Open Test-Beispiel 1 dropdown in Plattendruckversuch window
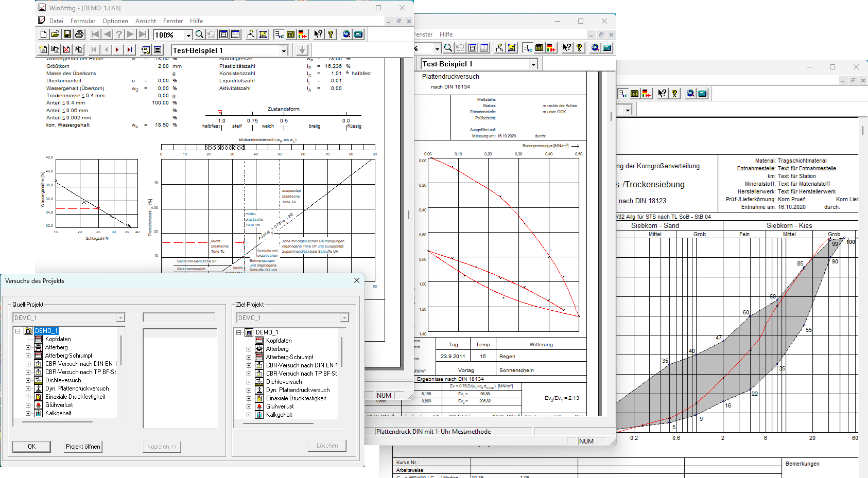868x478 pixels. point(533,64)
